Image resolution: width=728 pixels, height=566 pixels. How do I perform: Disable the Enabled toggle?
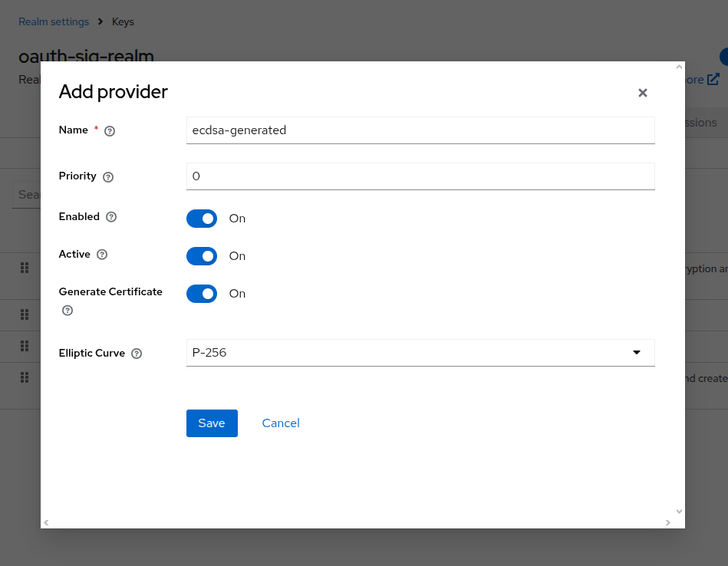tap(201, 219)
